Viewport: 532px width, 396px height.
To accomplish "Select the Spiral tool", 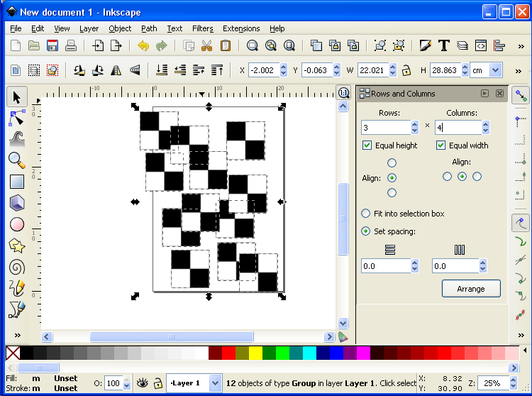I will [x=16, y=267].
